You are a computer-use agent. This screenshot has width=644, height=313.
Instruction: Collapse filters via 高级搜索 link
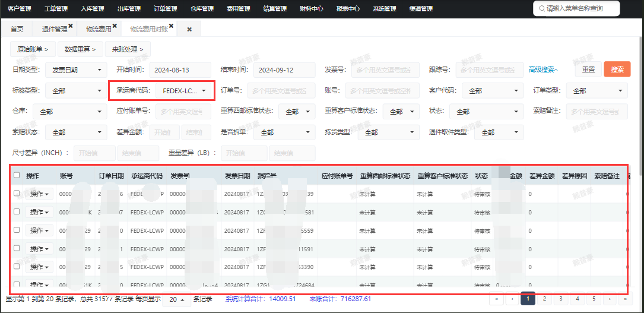point(543,70)
